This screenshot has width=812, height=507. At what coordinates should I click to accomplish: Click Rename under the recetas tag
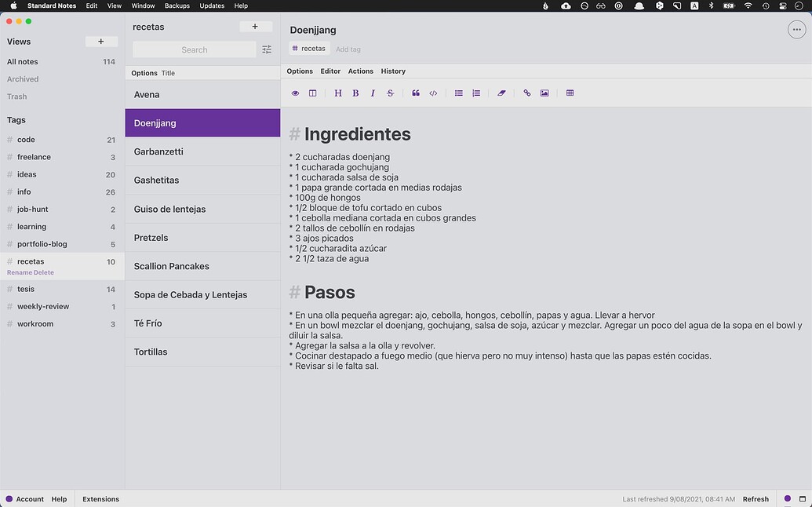click(20, 272)
